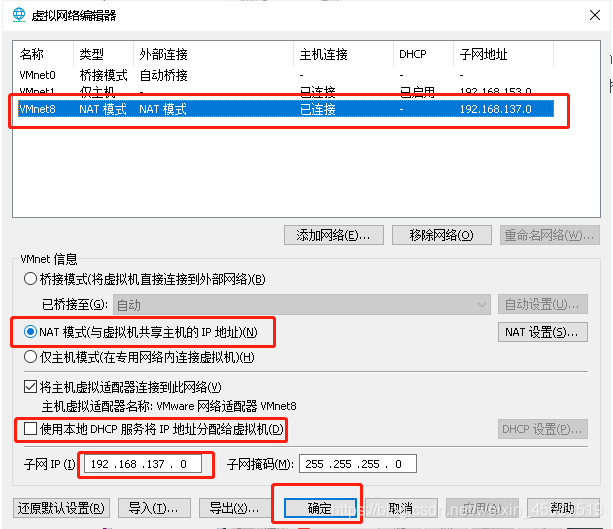Click 还原默认设置 button

[x=61, y=508]
